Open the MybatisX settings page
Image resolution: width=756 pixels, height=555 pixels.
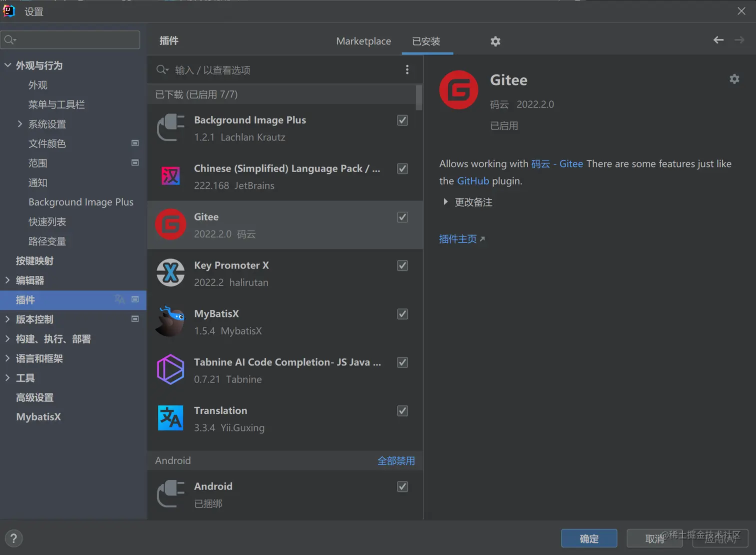pyautogui.click(x=38, y=417)
